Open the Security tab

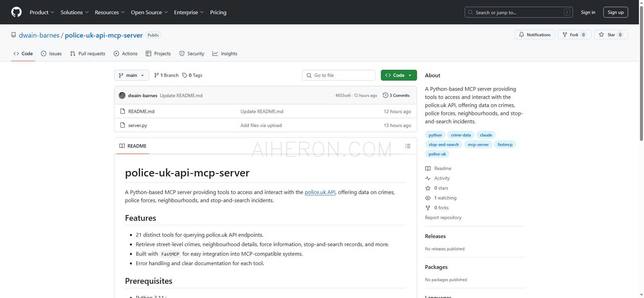192,54
